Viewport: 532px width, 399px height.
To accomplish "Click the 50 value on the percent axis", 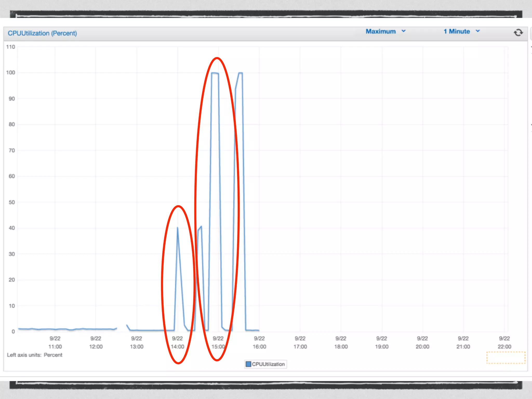I will pos(12,202).
